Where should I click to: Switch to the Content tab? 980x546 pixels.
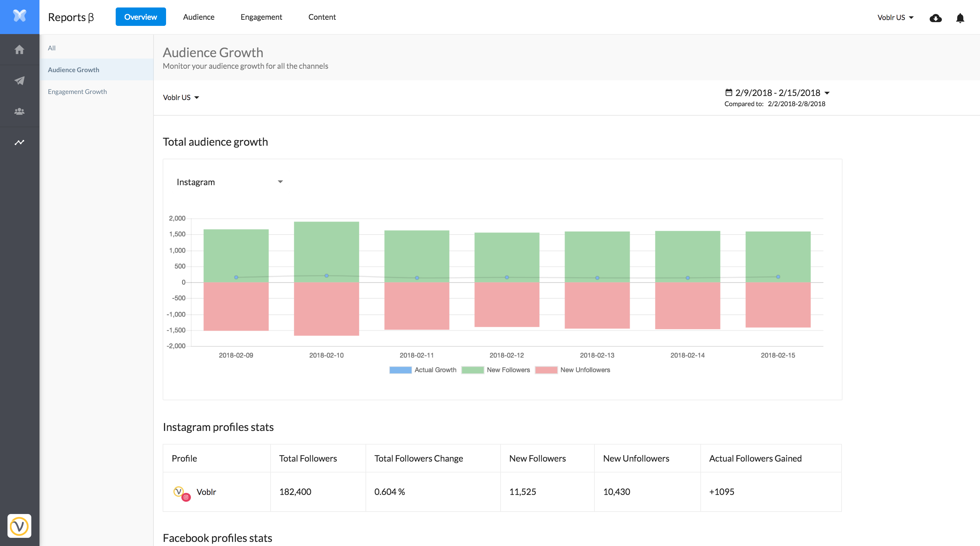pyautogui.click(x=322, y=17)
